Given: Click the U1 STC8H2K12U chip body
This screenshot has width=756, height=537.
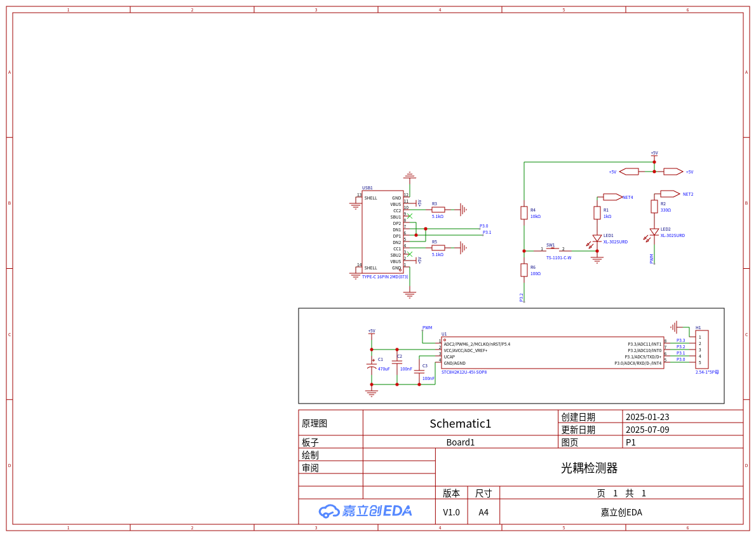Looking at the screenshot, I should [x=553, y=353].
